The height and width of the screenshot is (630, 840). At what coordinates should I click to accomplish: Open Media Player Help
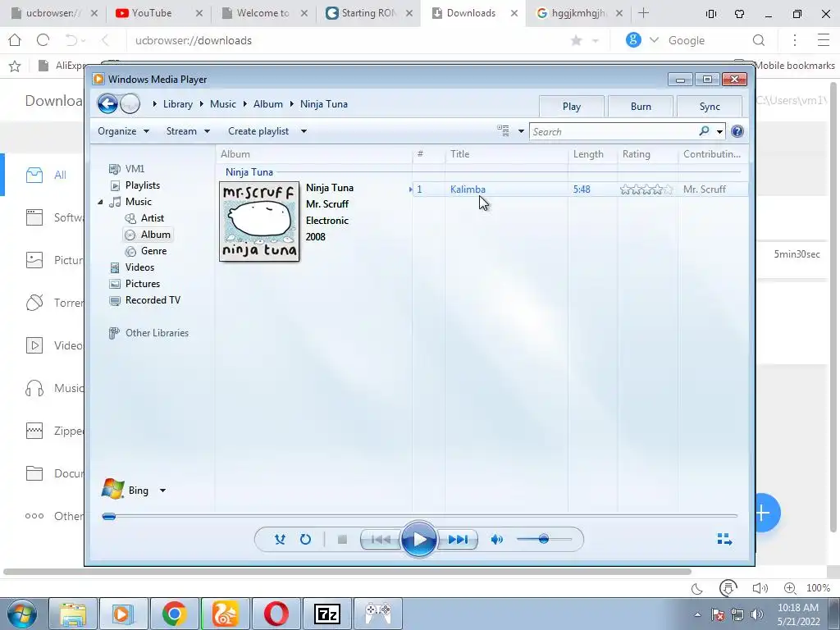click(737, 131)
